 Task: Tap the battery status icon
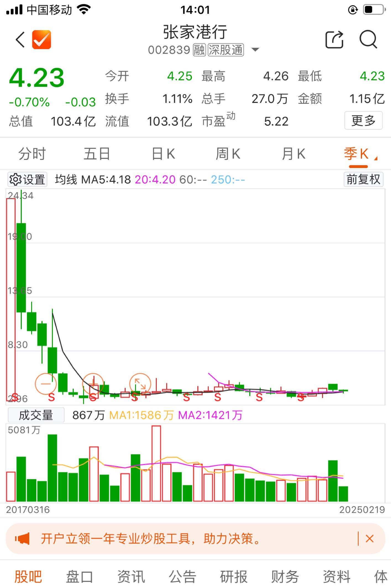[374, 10]
